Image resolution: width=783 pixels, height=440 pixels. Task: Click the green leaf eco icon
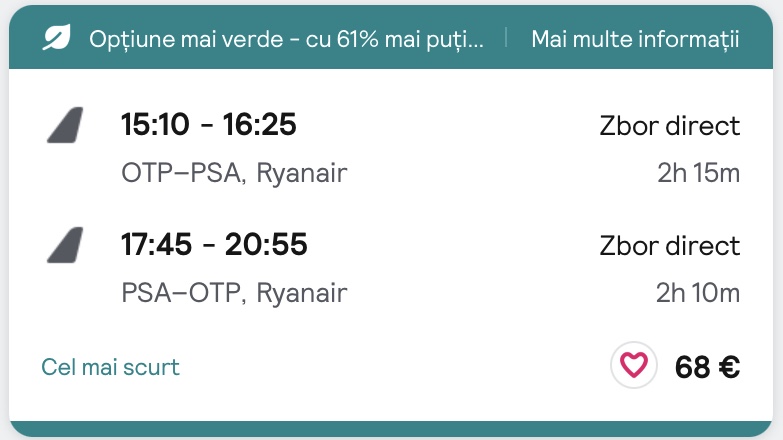click(56, 39)
